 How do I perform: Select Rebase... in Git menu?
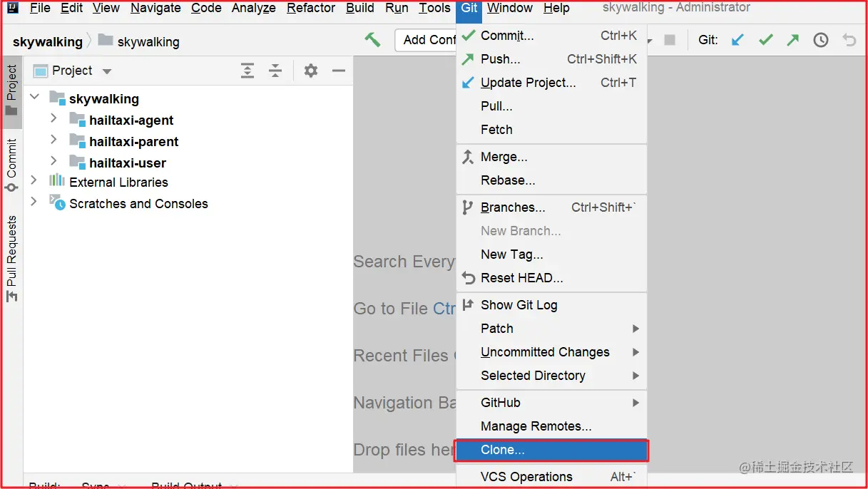[551, 180]
